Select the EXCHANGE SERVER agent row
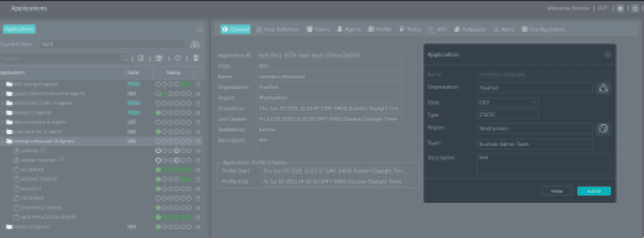 (x=101, y=208)
